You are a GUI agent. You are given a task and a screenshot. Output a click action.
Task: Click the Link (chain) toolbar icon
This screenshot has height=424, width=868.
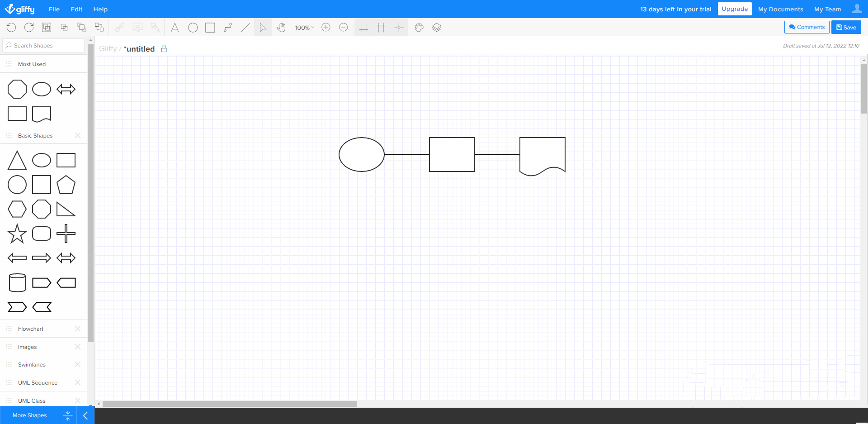[120, 28]
